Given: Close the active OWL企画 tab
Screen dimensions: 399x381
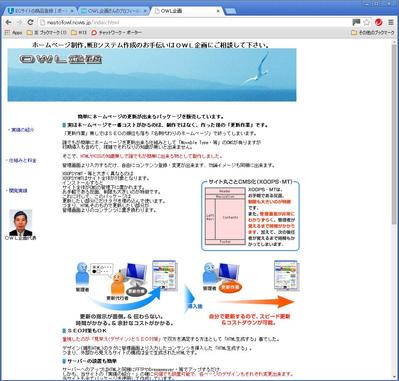Looking at the screenshot, I should pyautogui.click(x=218, y=11).
